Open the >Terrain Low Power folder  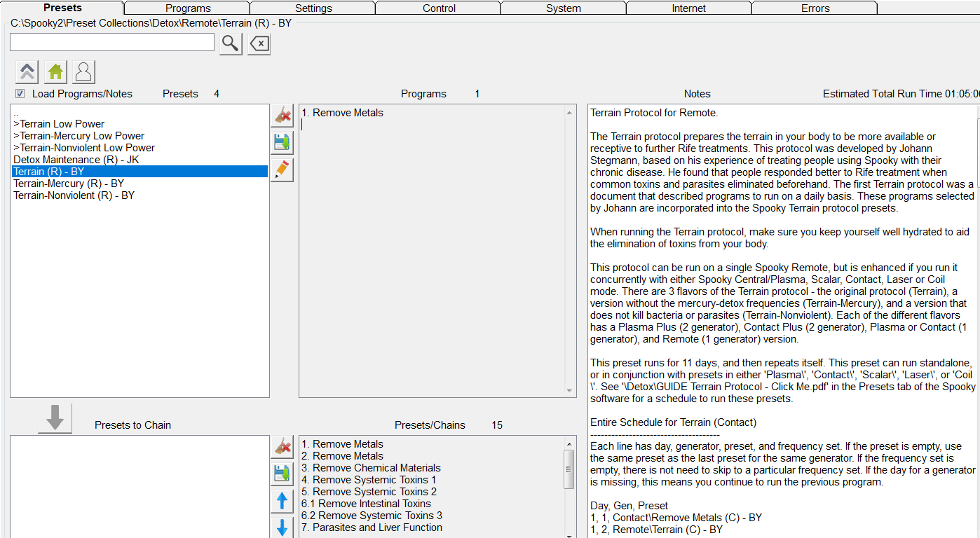click(59, 124)
